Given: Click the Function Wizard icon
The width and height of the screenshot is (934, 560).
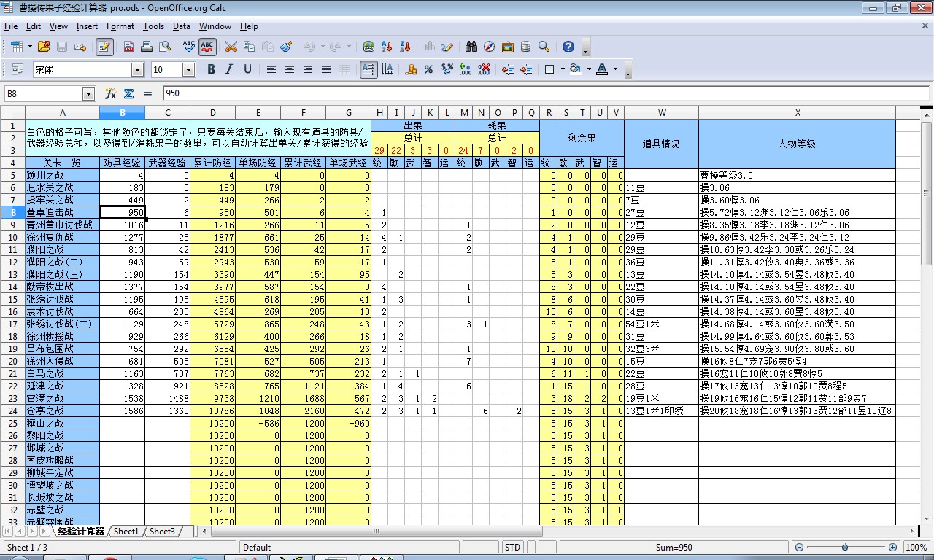Looking at the screenshot, I should tap(110, 93).
